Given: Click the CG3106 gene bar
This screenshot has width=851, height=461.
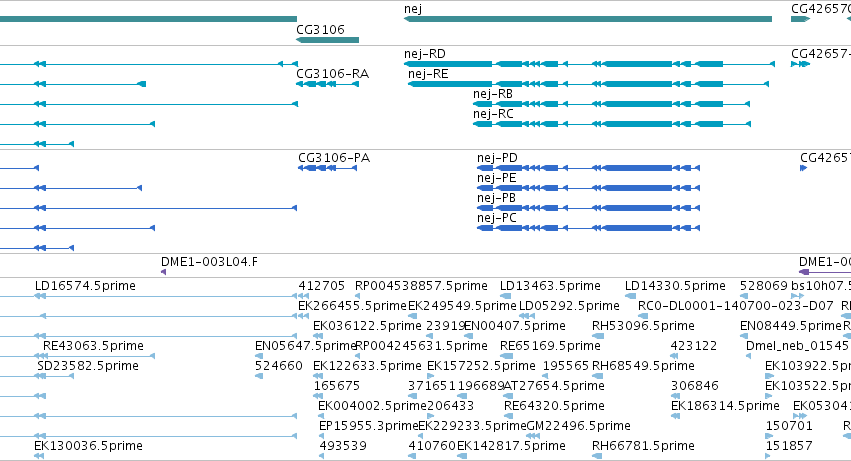Looking at the screenshot, I should click(327, 40).
